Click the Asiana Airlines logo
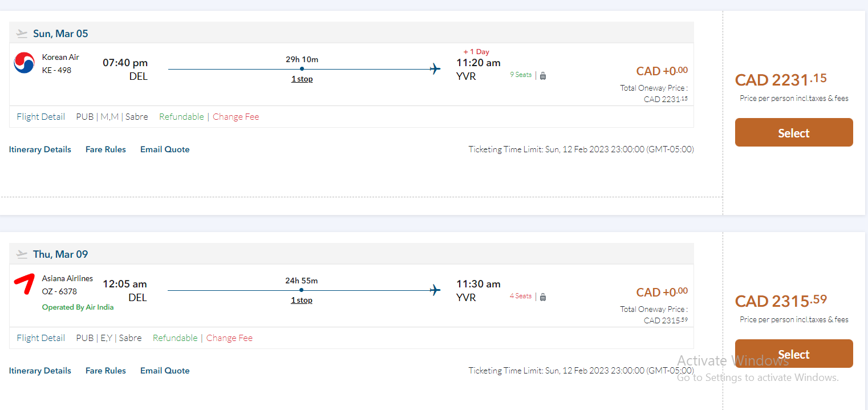868x410 pixels. point(24,284)
